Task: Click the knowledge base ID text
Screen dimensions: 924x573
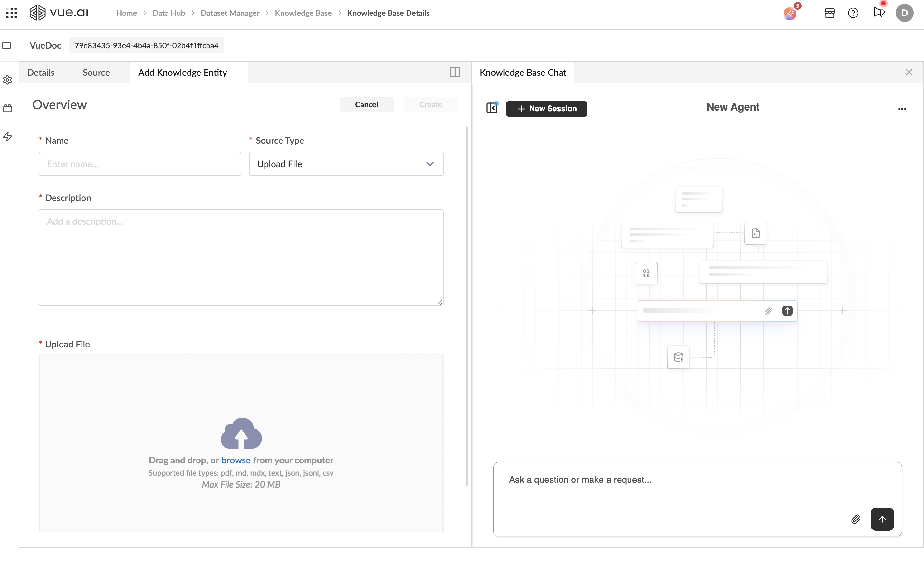Action: (147, 45)
